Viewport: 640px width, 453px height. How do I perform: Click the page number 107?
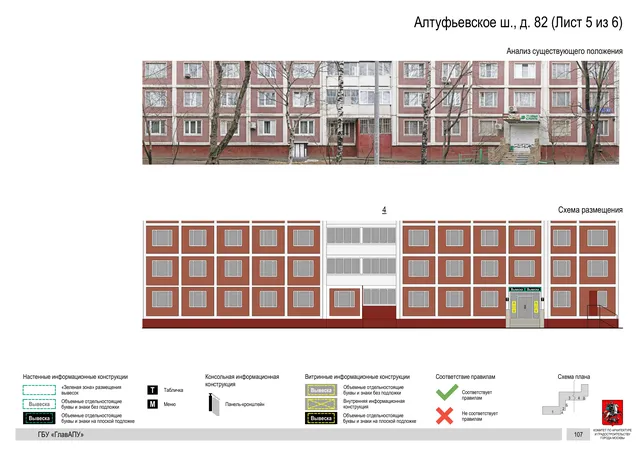pos(578,435)
